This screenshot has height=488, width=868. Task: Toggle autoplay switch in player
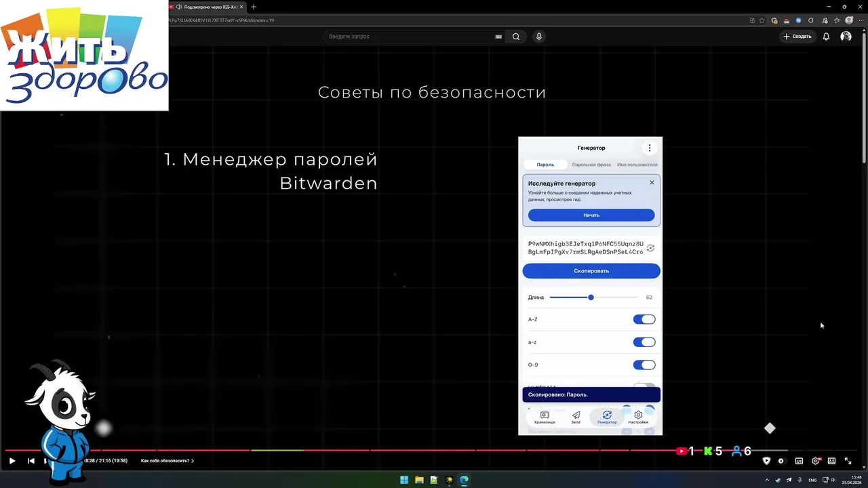pyautogui.click(x=781, y=461)
